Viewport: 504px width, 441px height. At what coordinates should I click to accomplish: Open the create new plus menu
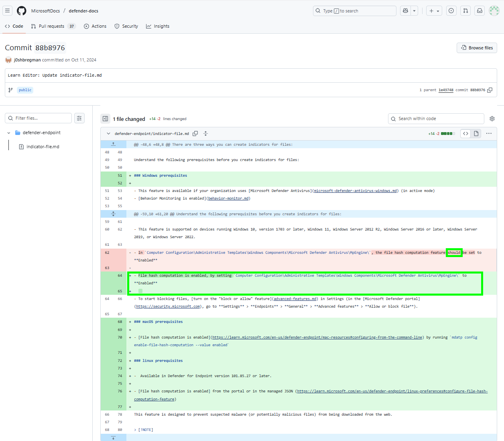point(434,11)
